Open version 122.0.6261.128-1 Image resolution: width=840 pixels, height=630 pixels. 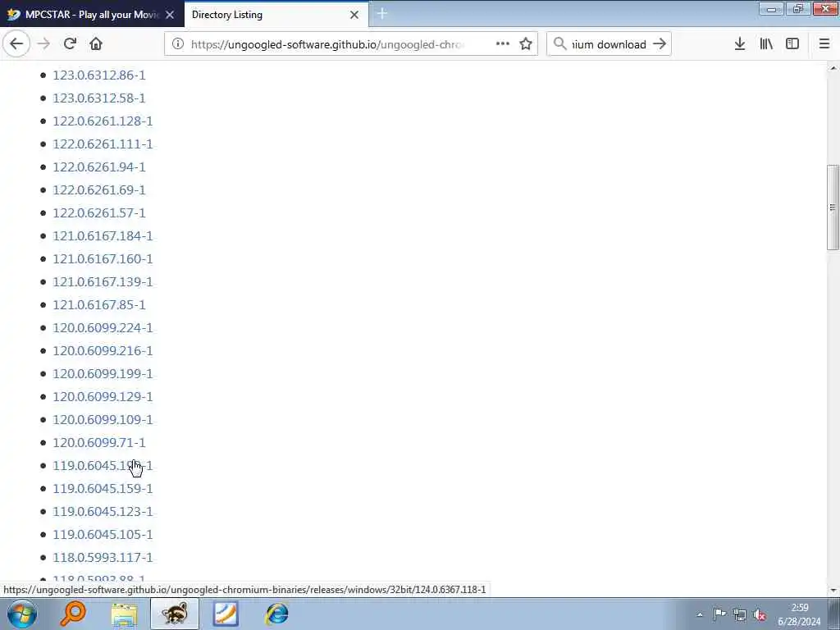click(x=103, y=121)
